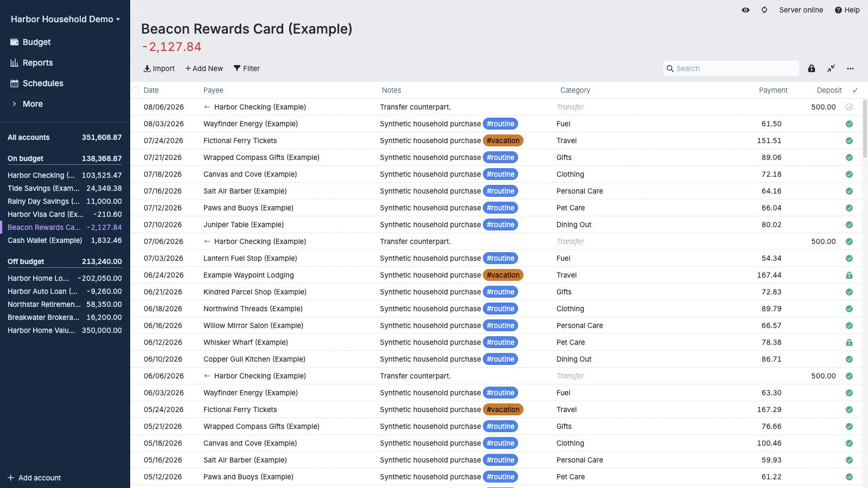
Task: Toggle cleared status for Canvas and Cove 72.18
Action: [x=849, y=174]
